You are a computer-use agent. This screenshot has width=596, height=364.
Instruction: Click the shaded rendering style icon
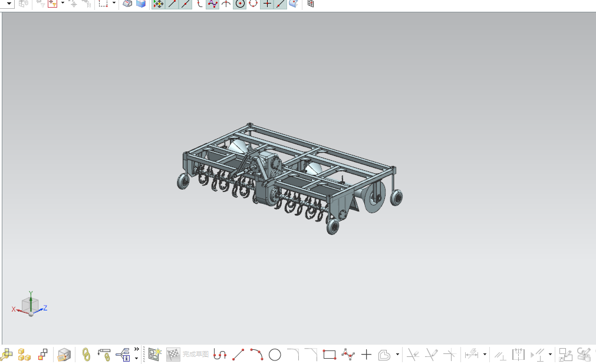(128, 4)
